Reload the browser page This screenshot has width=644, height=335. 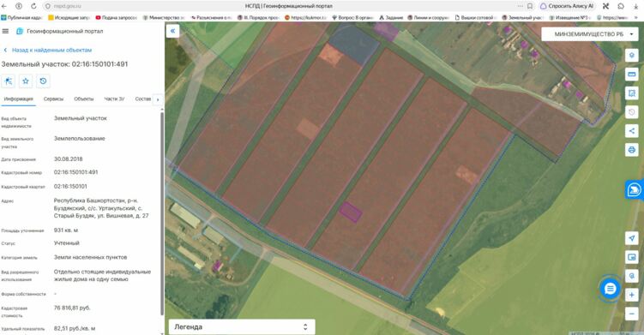[33, 6]
